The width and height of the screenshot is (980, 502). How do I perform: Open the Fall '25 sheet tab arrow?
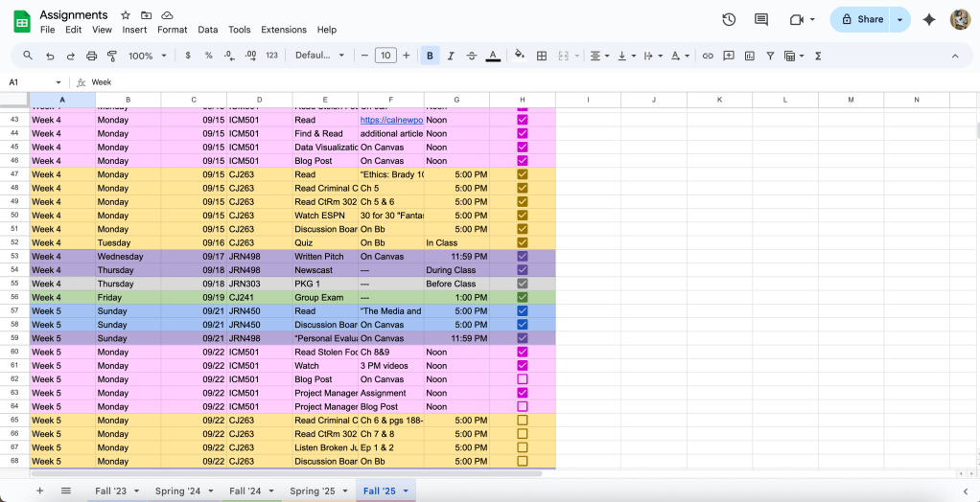[406, 491]
